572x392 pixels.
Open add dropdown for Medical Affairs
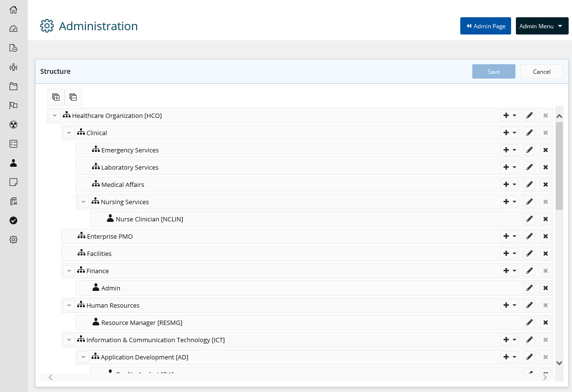[x=510, y=184]
